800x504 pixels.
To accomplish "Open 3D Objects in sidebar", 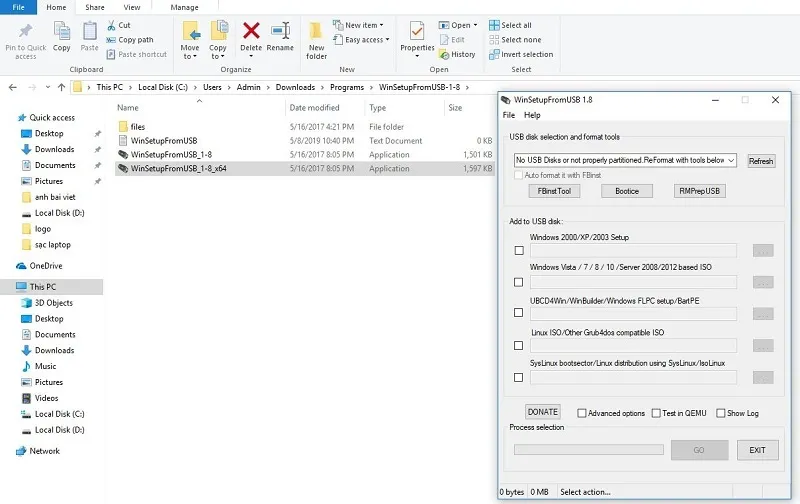I will pyautogui.click(x=47, y=303).
